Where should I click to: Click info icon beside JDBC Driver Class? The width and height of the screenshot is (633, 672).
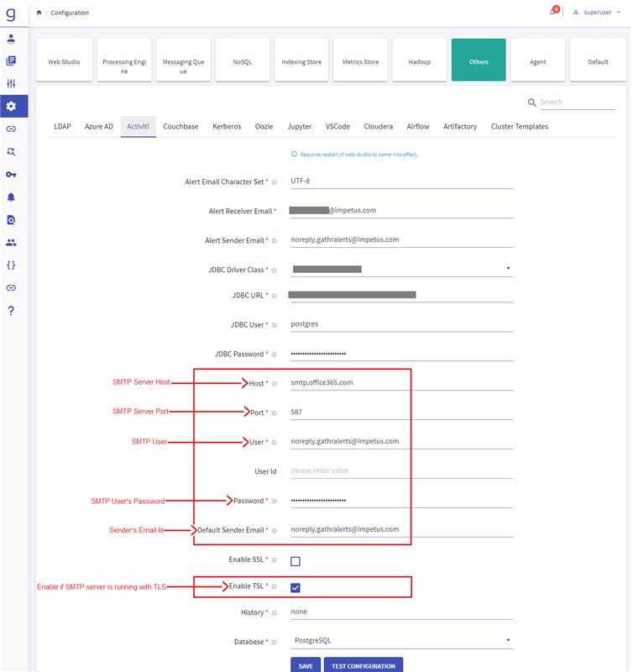coord(274,270)
